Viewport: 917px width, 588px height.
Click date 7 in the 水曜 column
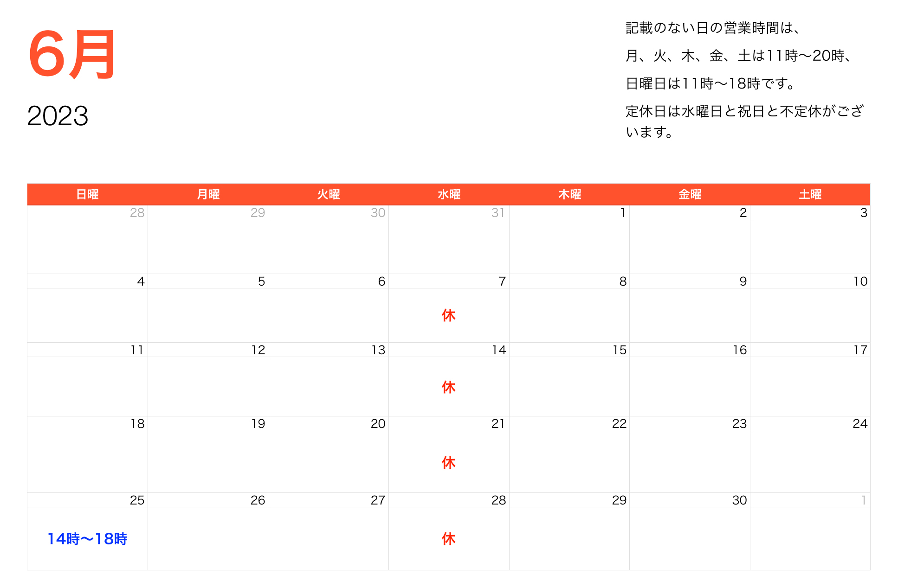tap(502, 281)
